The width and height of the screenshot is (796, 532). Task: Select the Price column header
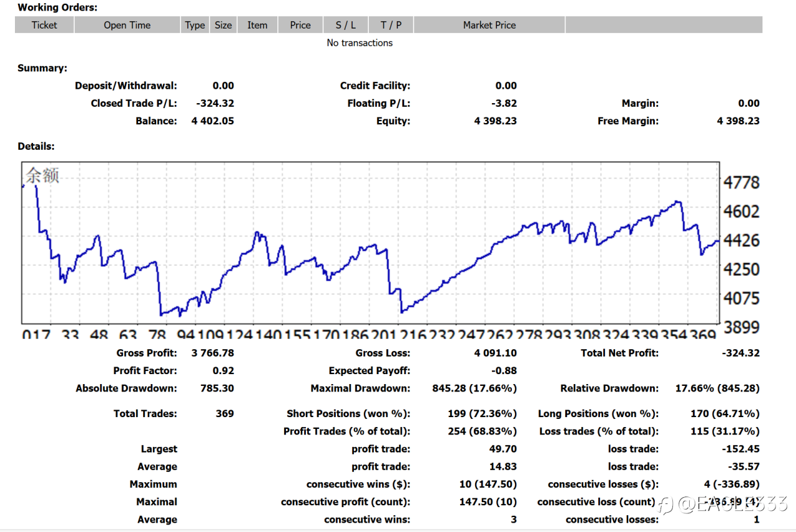300,25
